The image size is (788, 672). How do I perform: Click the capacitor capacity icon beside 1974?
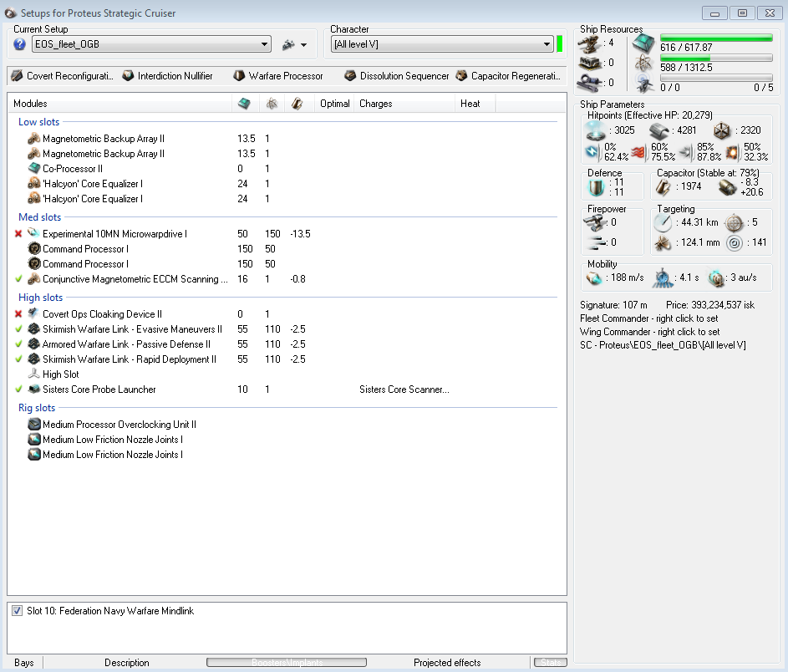point(663,187)
